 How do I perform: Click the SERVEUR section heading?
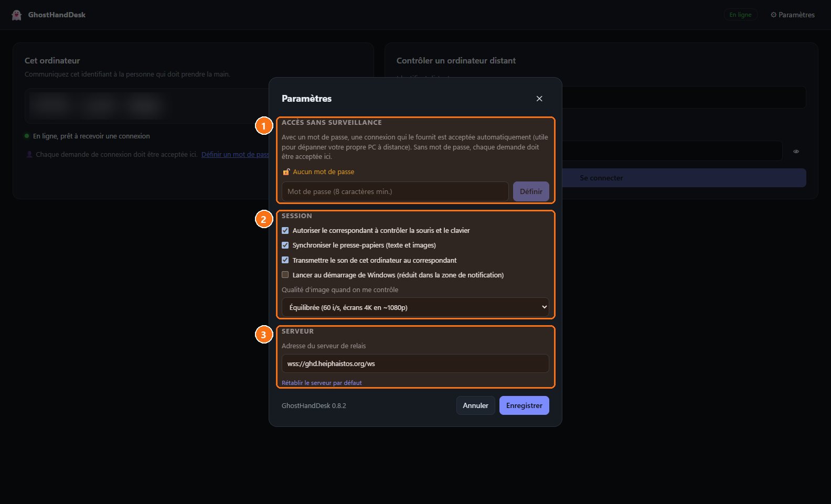(x=297, y=331)
